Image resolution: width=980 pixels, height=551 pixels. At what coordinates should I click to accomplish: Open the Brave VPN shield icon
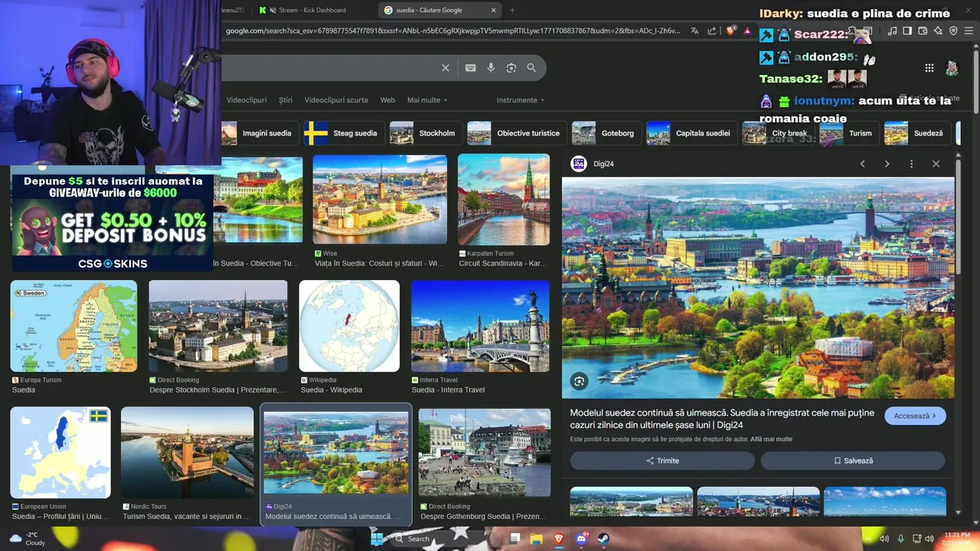click(953, 31)
